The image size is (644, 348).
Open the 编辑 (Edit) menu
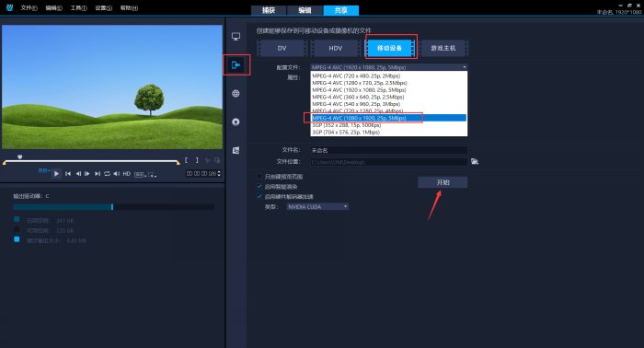(53, 7)
